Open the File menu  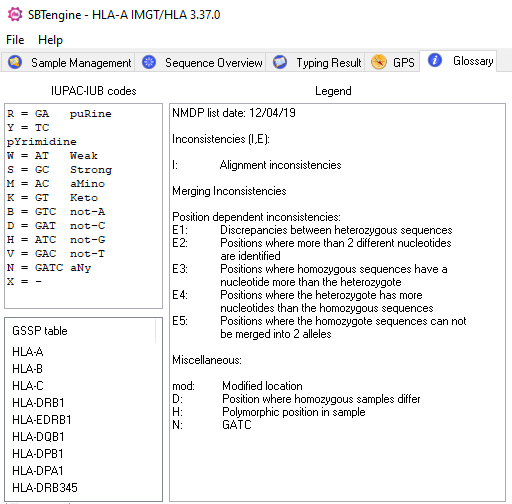[15, 40]
